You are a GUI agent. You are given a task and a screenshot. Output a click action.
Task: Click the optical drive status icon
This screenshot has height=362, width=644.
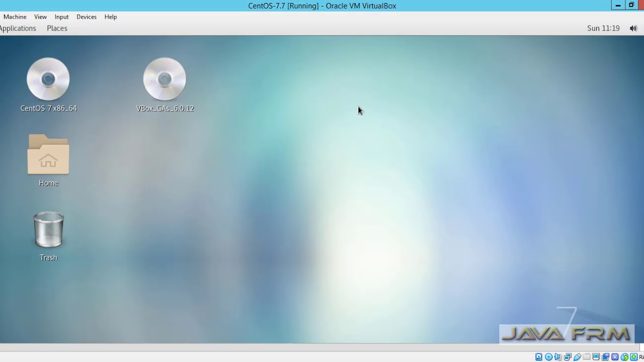(548, 357)
